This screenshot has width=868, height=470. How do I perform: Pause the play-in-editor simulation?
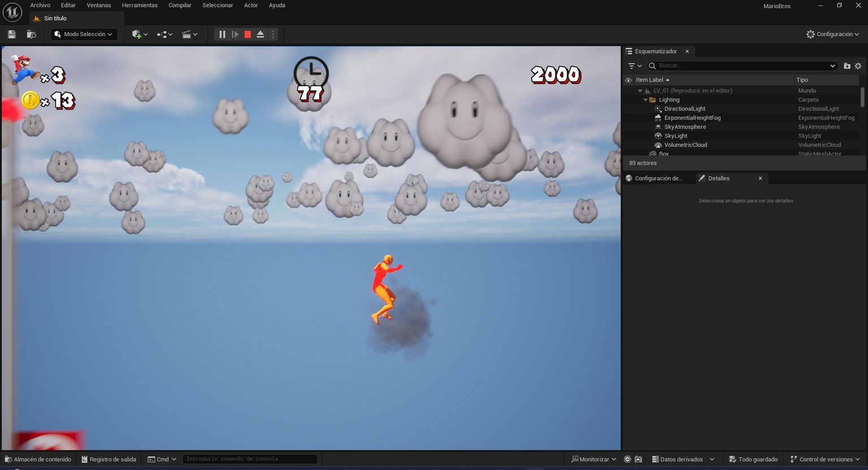coord(222,34)
